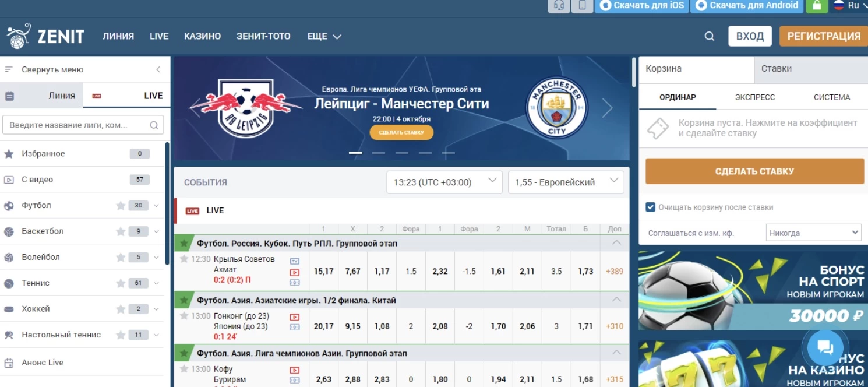868x387 pixels.
Task: Click the Анонс Live calendar icon
Action: 9,363
